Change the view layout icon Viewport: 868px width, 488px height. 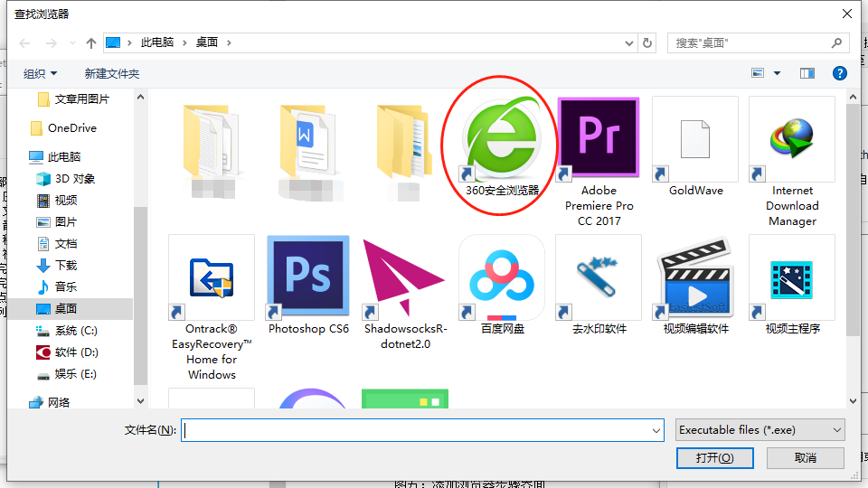pyautogui.click(x=758, y=73)
